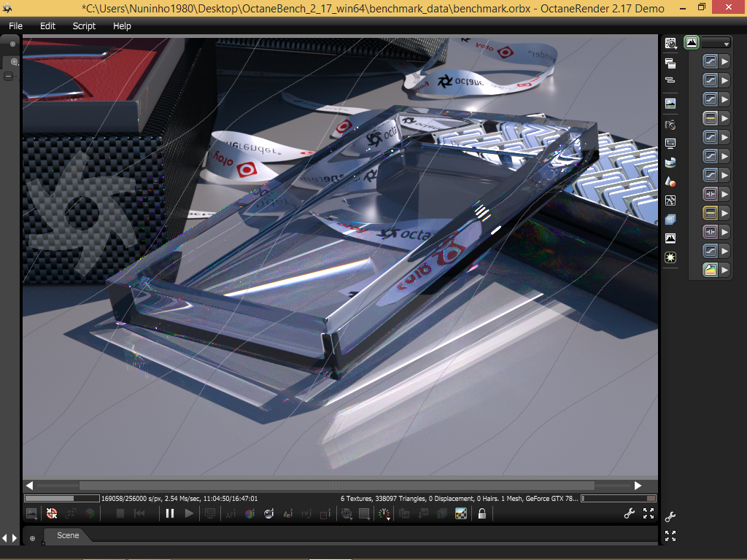The image size is (747, 560).
Task: Click the starburst post-processing icon
Action: click(x=670, y=257)
